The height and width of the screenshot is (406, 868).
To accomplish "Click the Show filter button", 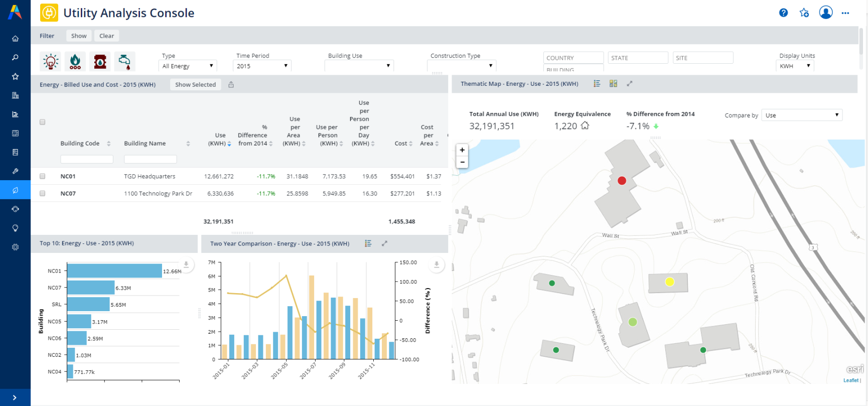I will (79, 36).
